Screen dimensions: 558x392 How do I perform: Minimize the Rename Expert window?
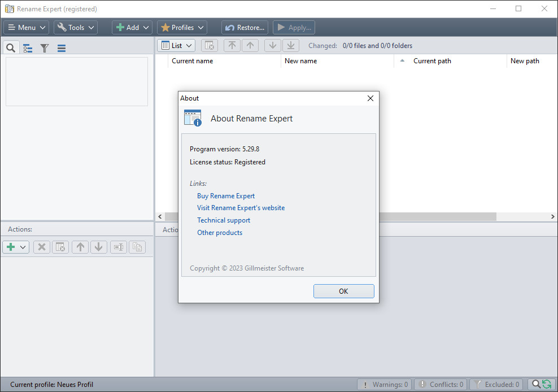tap(493, 8)
